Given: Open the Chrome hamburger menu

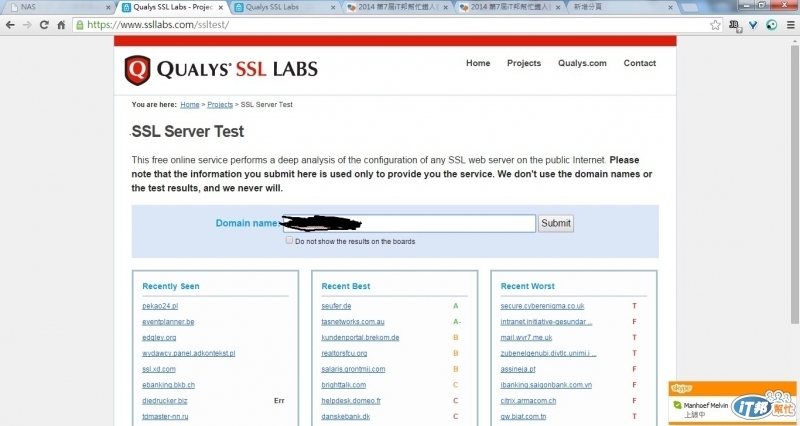Looking at the screenshot, I should click(791, 24).
